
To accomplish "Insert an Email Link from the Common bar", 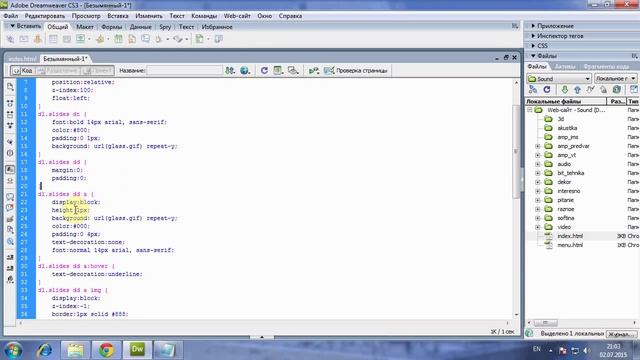I will (24, 39).
